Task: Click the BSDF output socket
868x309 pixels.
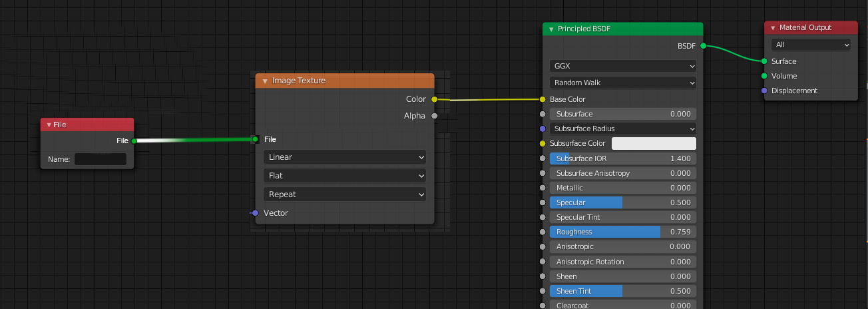Action: pos(703,46)
